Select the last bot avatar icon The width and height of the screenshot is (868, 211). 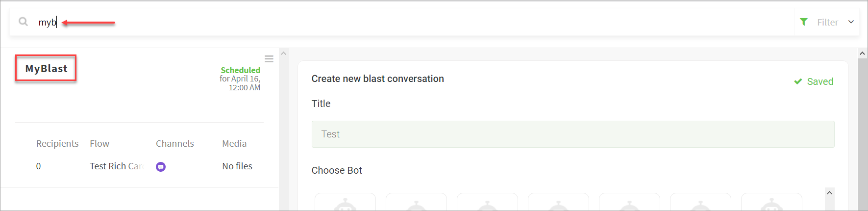pos(771,202)
